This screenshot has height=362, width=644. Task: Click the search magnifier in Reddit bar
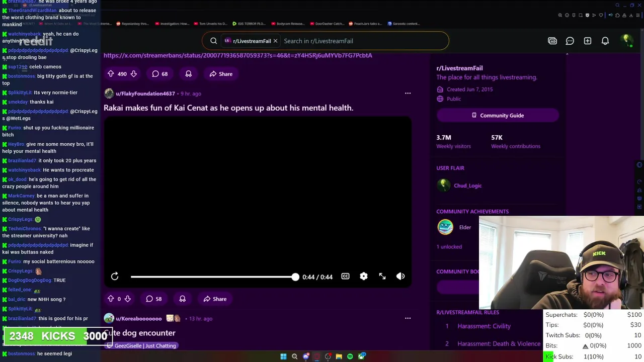(x=214, y=41)
